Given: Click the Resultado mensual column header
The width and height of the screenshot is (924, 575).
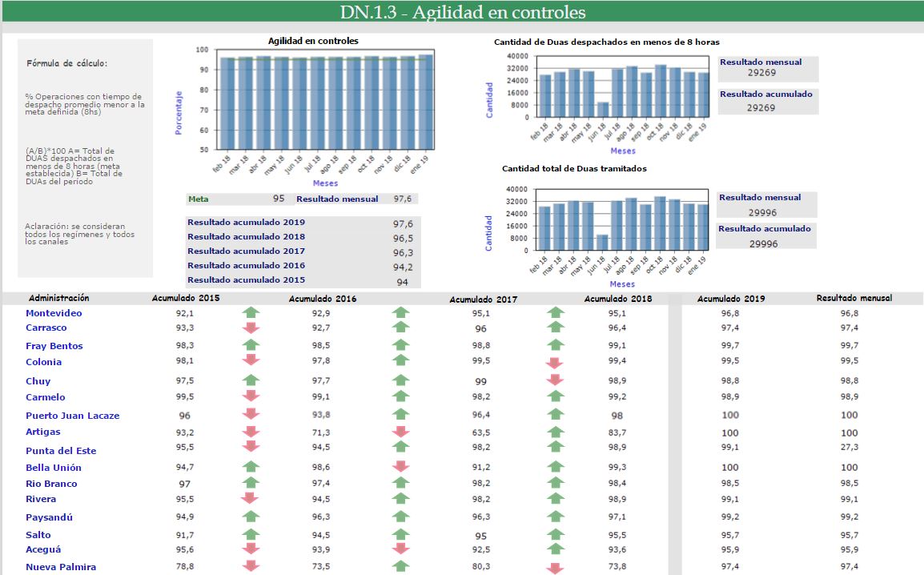Looking at the screenshot, I should click(854, 298).
